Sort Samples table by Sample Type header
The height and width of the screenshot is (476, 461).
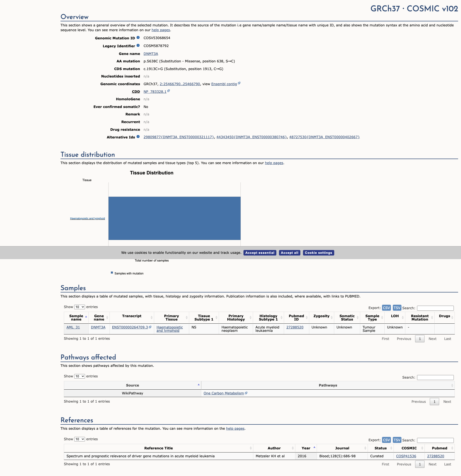(x=372, y=318)
